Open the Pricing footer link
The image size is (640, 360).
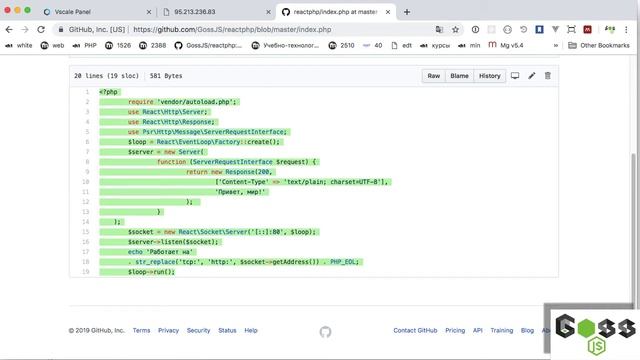(455, 330)
